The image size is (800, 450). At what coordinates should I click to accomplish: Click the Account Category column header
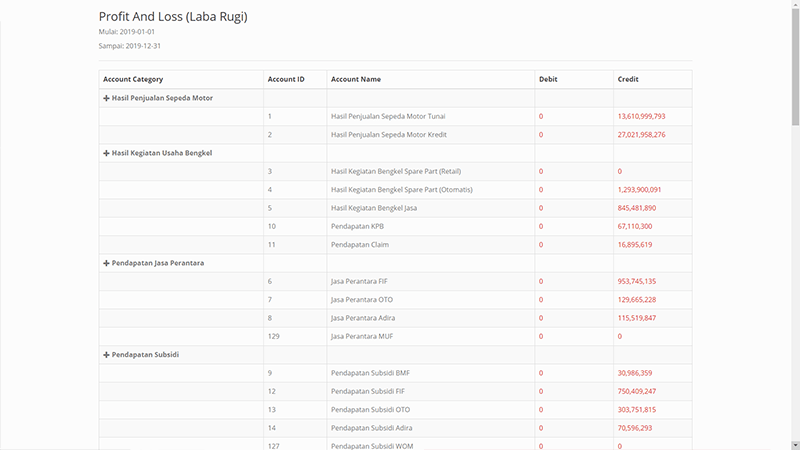(133, 79)
